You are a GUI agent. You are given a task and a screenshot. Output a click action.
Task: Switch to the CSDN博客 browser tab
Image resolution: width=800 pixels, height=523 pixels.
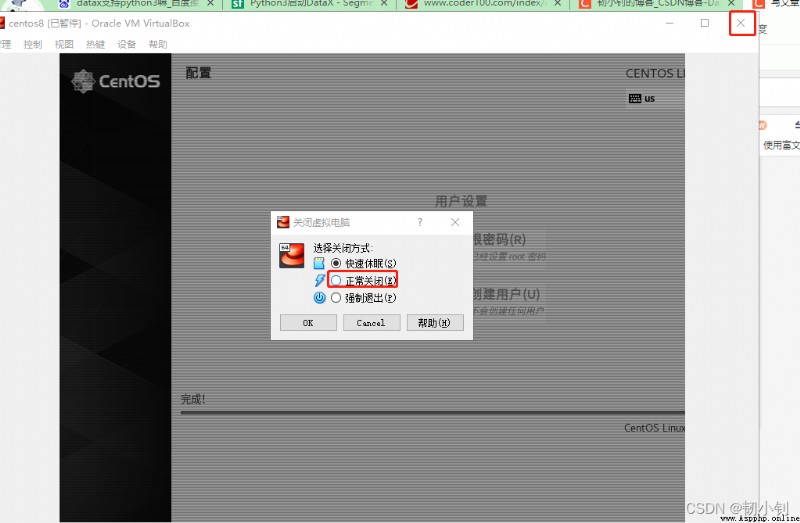(658, 4)
